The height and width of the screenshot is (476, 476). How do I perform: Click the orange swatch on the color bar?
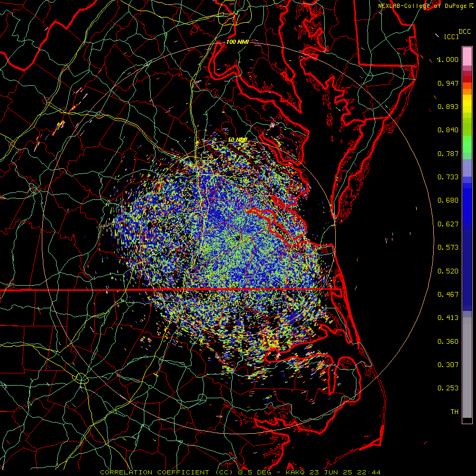(467, 91)
